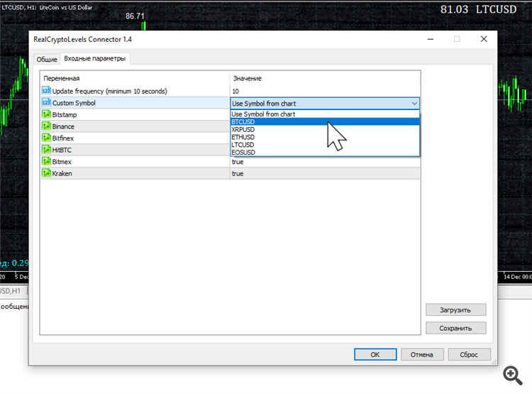This screenshot has width=532, height=394.
Task: Click the OK button
Action: click(x=375, y=354)
